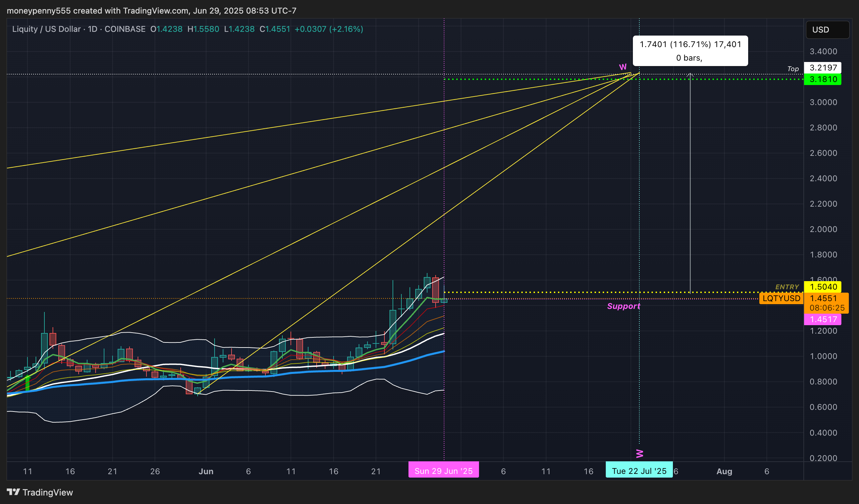Image resolution: width=859 pixels, height=504 pixels.
Task: Select the green 3.1810 price label
Action: click(x=822, y=79)
